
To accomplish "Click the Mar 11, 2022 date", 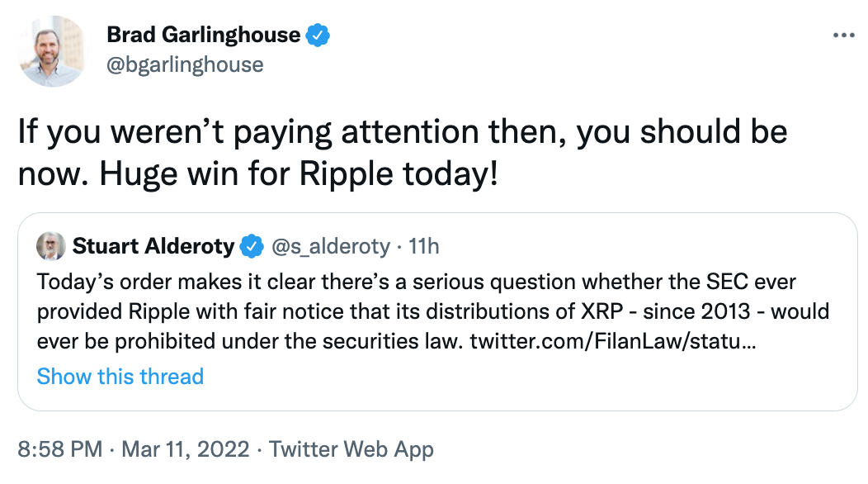I will coord(186,449).
